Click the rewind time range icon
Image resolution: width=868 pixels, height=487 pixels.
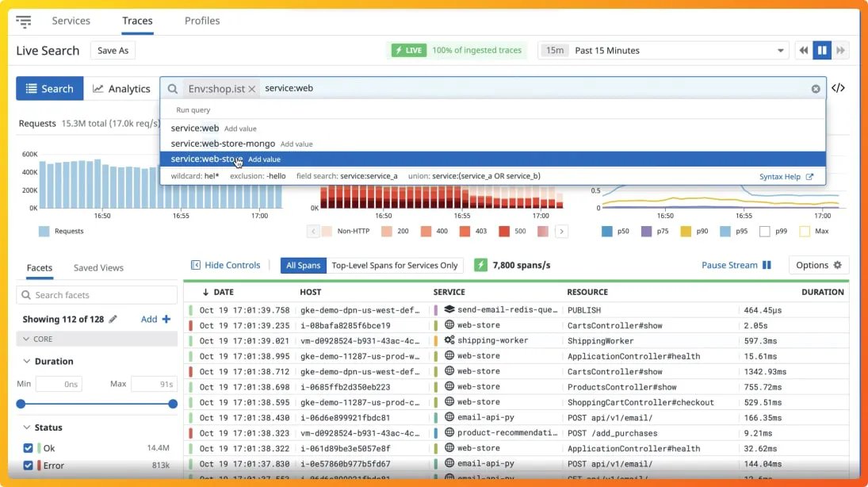pos(804,51)
